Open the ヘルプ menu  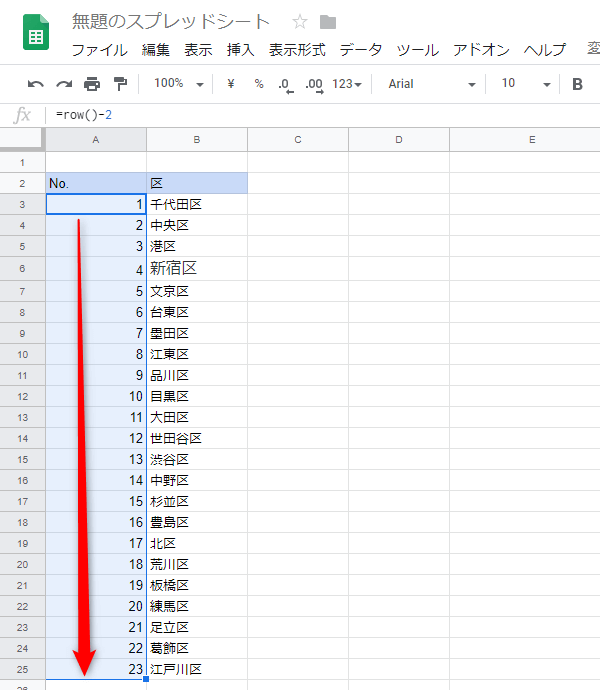[545, 50]
